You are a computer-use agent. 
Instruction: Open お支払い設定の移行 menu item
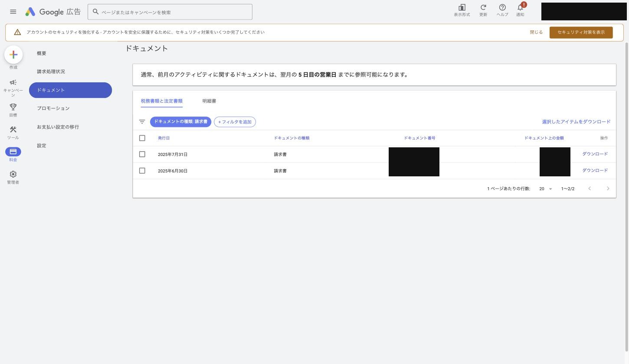click(x=58, y=127)
